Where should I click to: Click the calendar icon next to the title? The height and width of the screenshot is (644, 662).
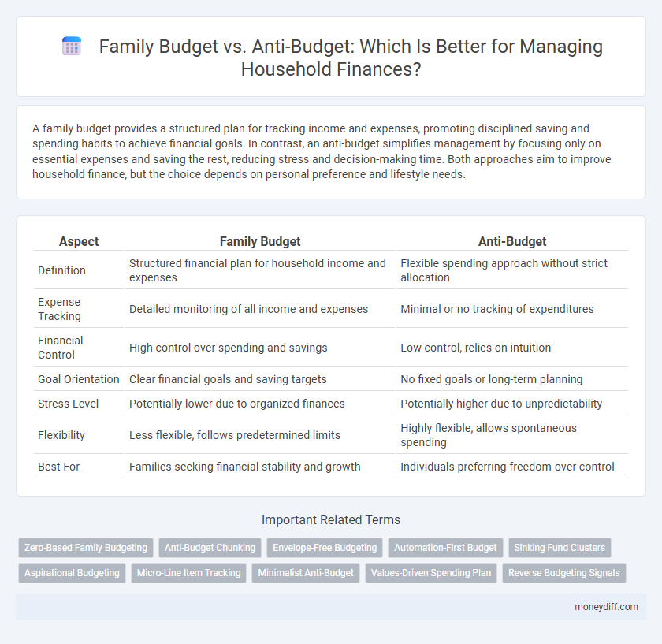pyautogui.click(x=72, y=46)
